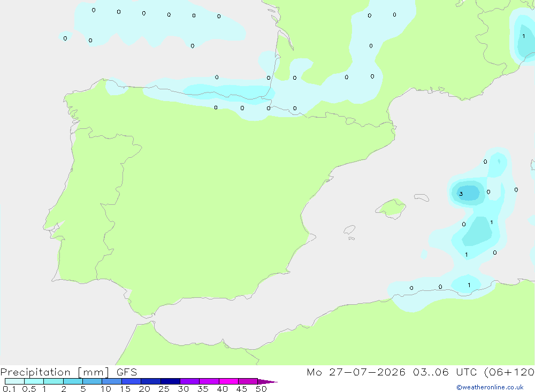Pick the 15–20 mm blue legend swatch
535x392 pixels.
pos(132,381)
